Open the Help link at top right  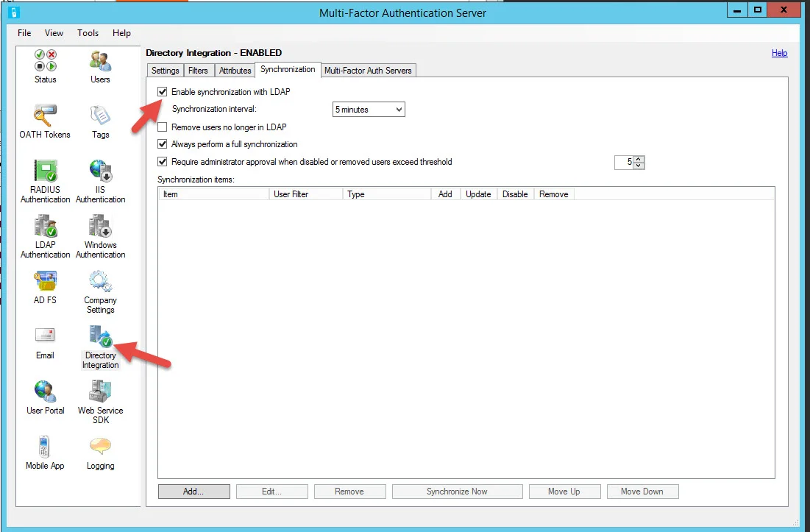[x=779, y=53]
